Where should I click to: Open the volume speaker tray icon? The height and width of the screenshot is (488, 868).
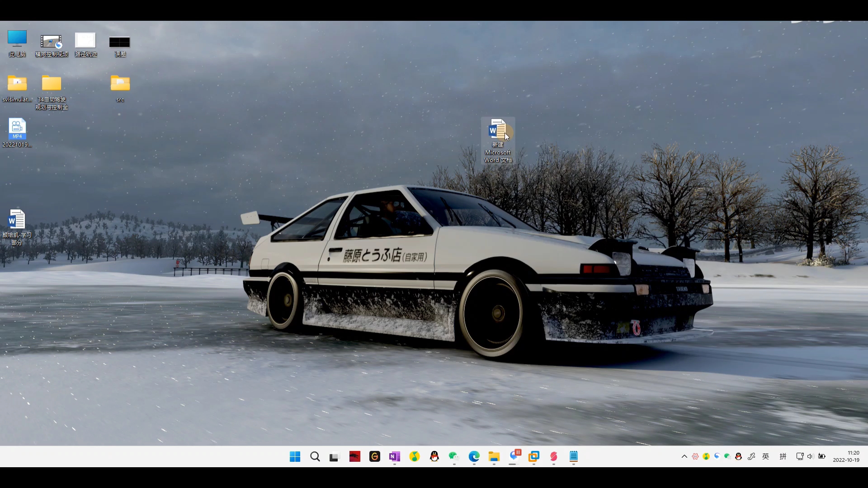[810, 457]
